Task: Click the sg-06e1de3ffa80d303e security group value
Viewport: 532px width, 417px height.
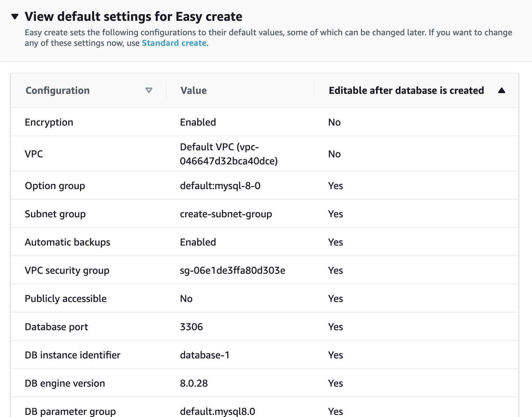Action: [232, 270]
